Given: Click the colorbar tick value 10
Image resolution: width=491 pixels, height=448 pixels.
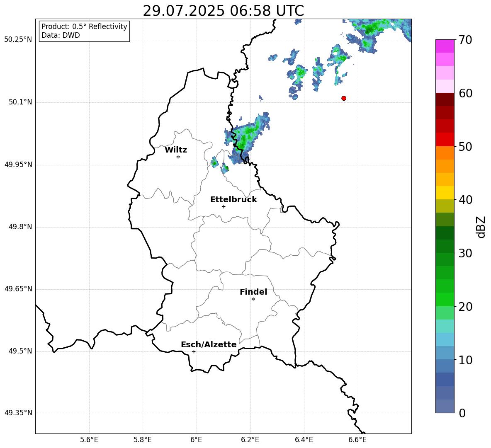Looking at the screenshot, I should (465, 360).
